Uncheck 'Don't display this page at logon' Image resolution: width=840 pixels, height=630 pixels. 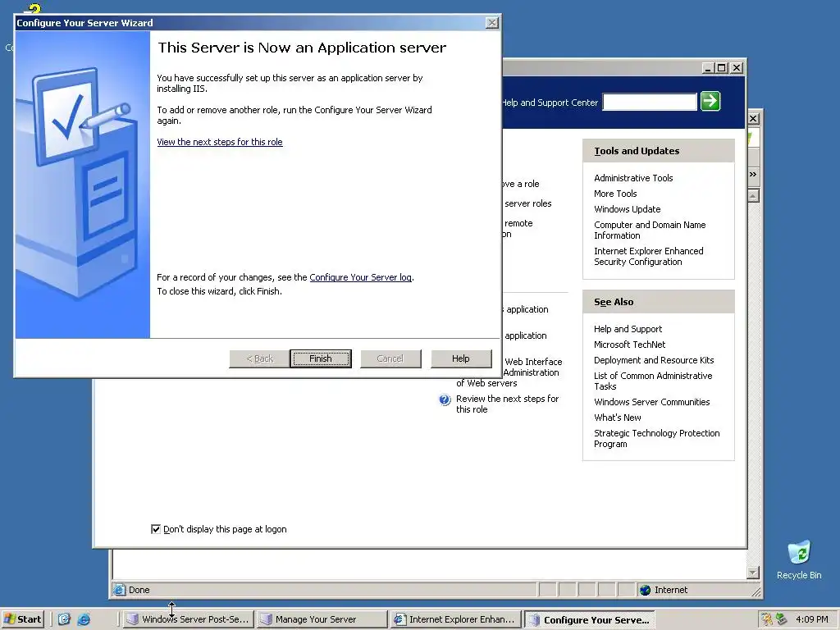tap(156, 529)
